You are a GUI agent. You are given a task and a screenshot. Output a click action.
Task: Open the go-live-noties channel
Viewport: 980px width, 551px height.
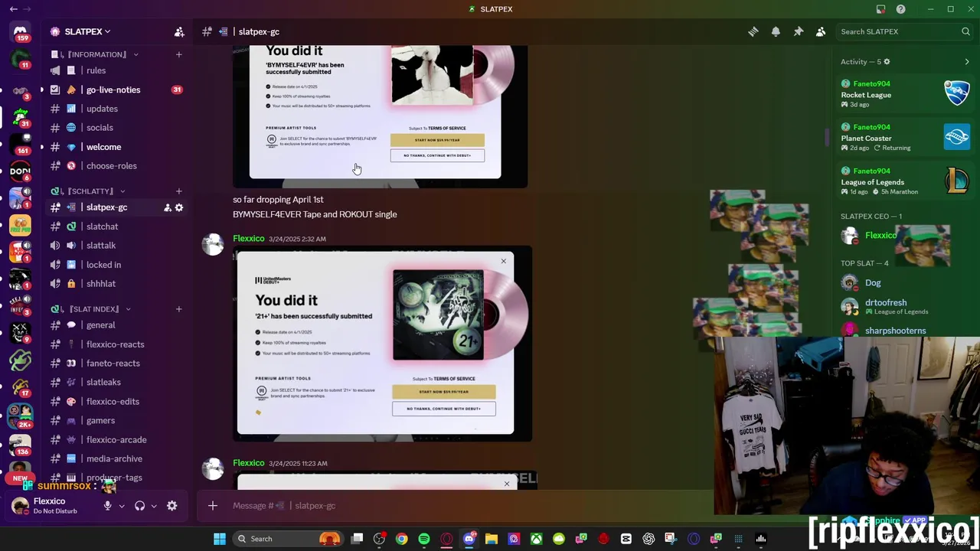click(x=116, y=90)
